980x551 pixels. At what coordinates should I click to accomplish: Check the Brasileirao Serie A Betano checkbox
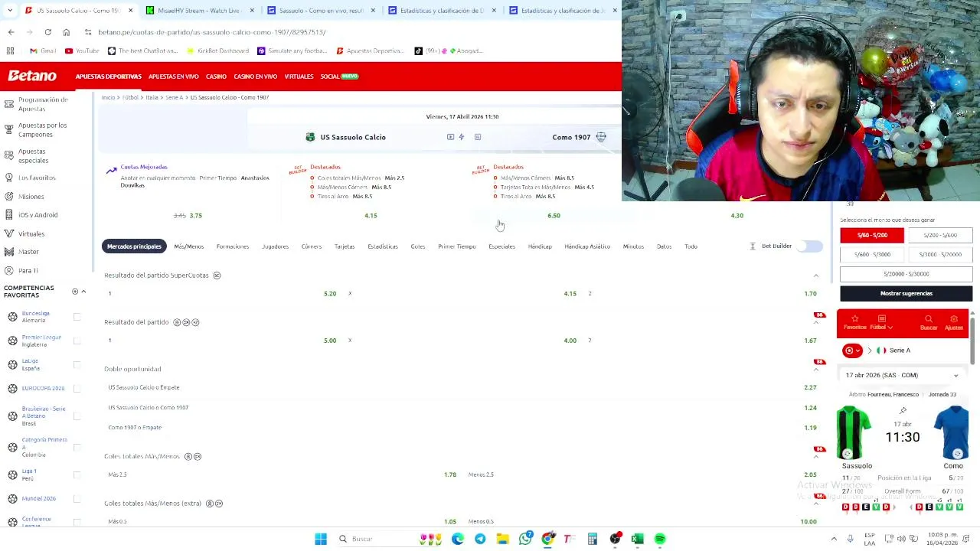(77, 416)
